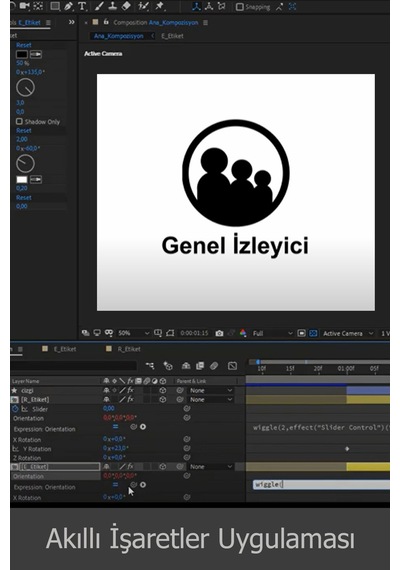The width and height of the screenshot is (400, 570).
Task: Open parent dropdown for E_Etiket layer
Action: pyautogui.click(x=211, y=466)
